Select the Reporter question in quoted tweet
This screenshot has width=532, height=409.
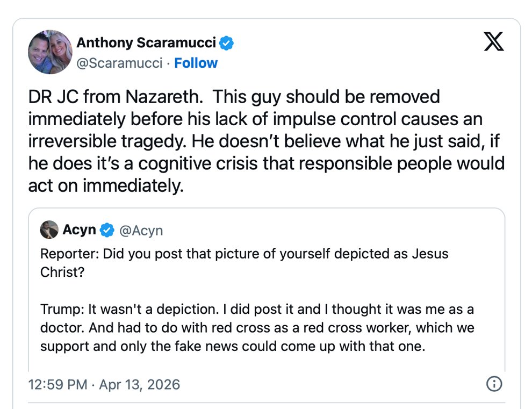245,254
